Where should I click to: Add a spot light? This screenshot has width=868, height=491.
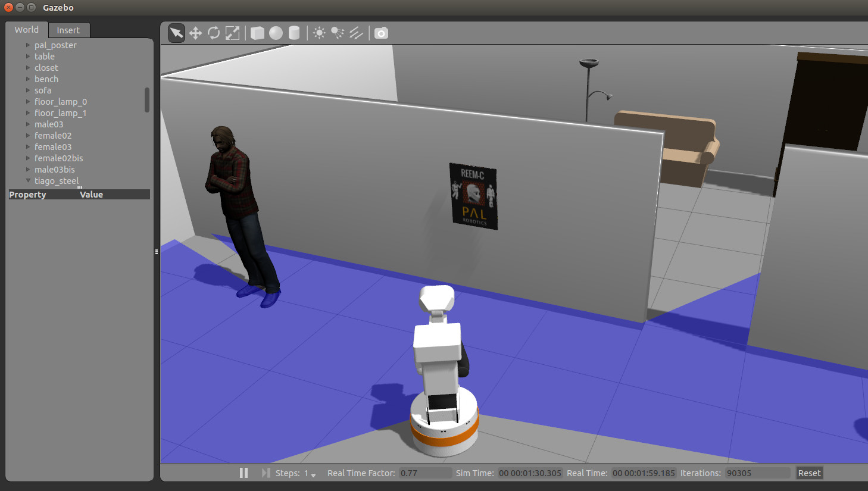click(x=338, y=33)
